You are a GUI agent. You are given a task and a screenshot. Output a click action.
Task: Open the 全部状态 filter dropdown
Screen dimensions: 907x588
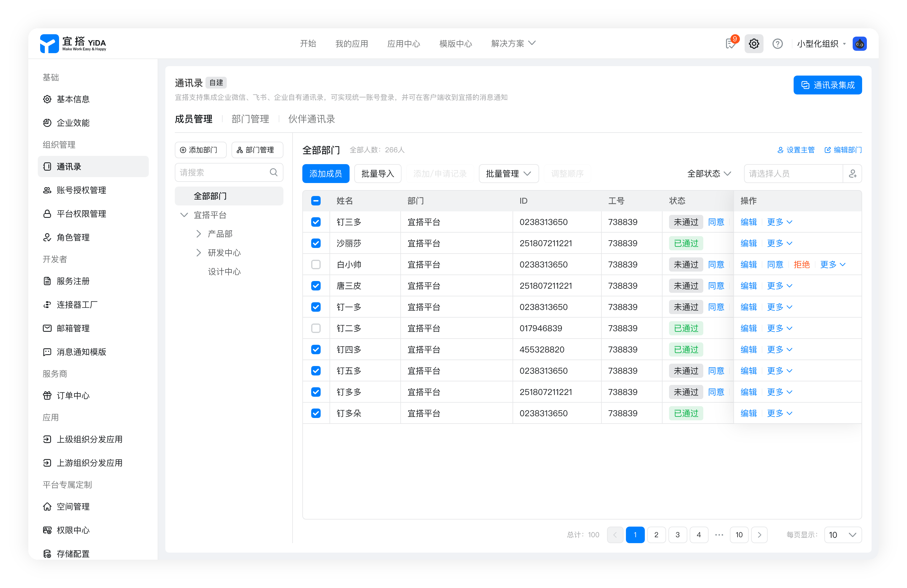point(709,174)
